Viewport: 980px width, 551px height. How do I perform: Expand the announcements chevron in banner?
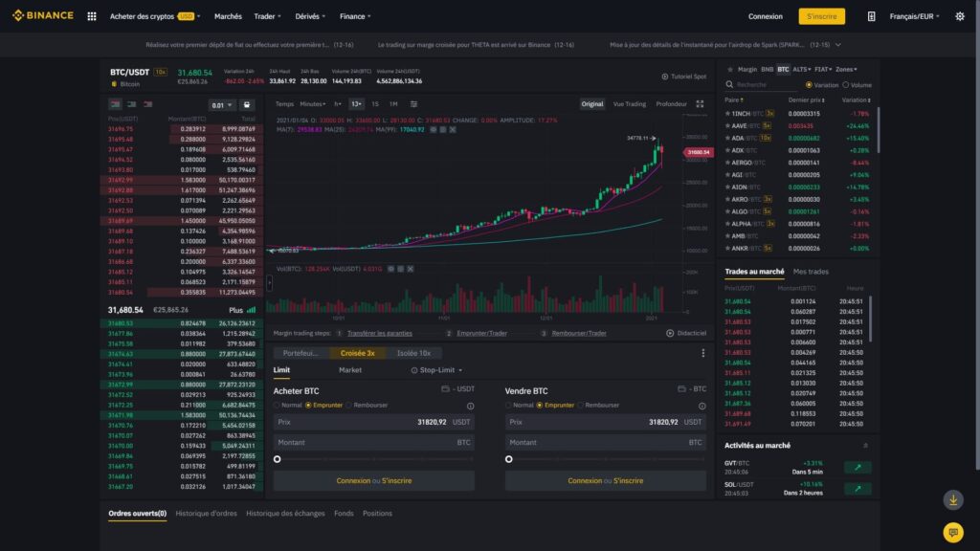838,45
